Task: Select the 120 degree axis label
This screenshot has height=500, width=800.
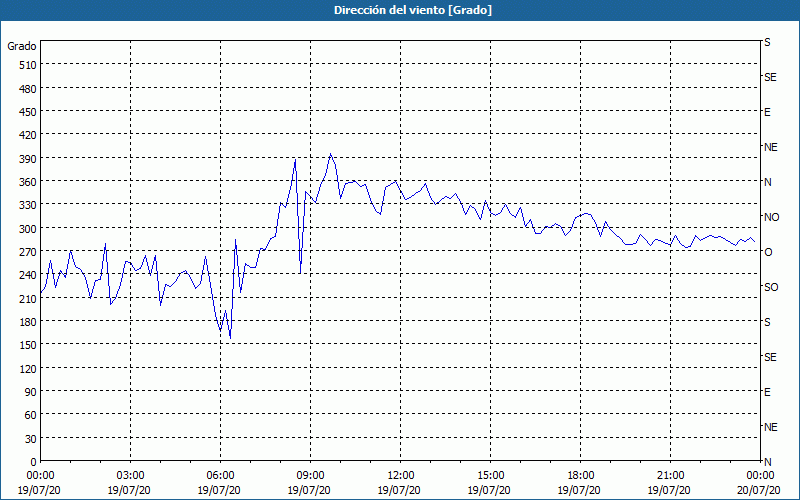Action: (x=28, y=368)
